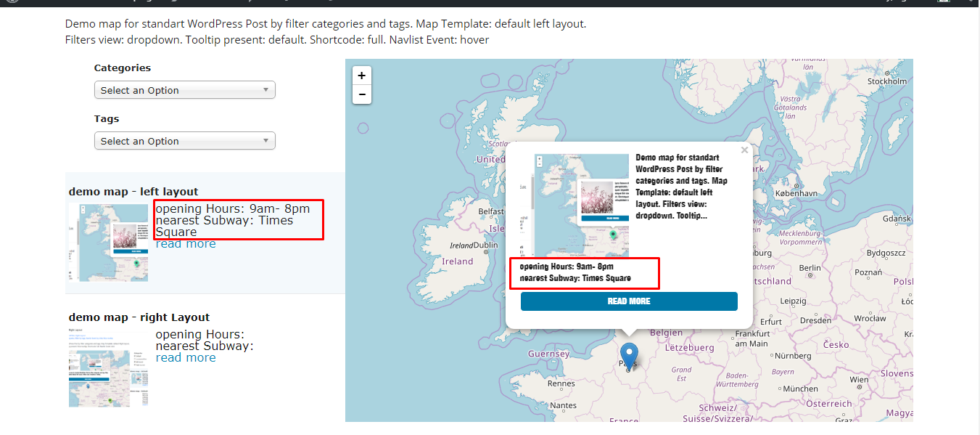Click München on the map

(800, 389)
